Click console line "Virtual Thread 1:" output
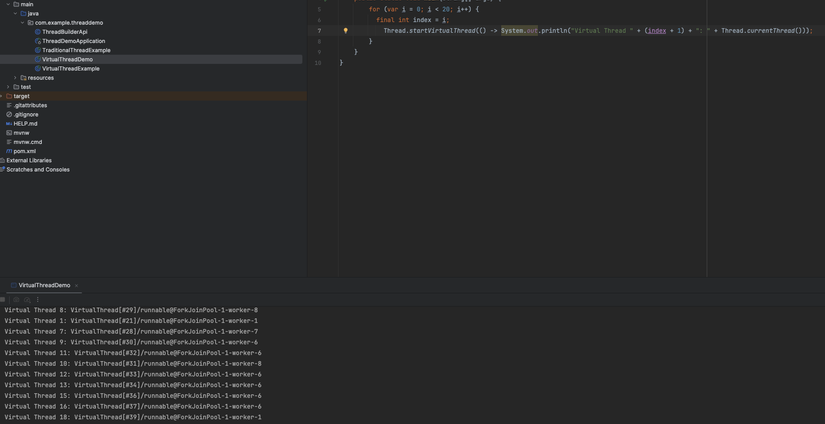The width and height of the screenshot is (825, 424). tap(131, 321)
